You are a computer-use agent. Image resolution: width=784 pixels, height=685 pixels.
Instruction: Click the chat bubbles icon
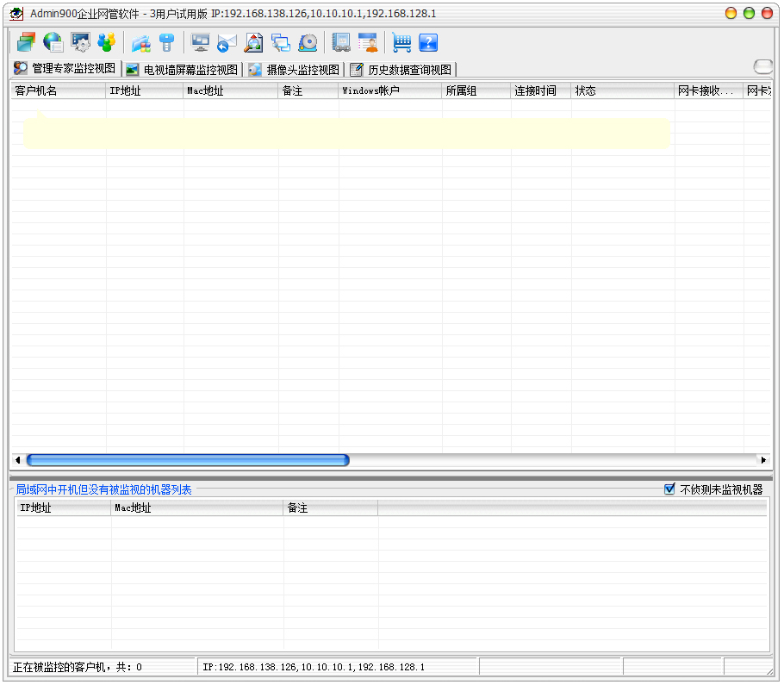pos(281,42)
